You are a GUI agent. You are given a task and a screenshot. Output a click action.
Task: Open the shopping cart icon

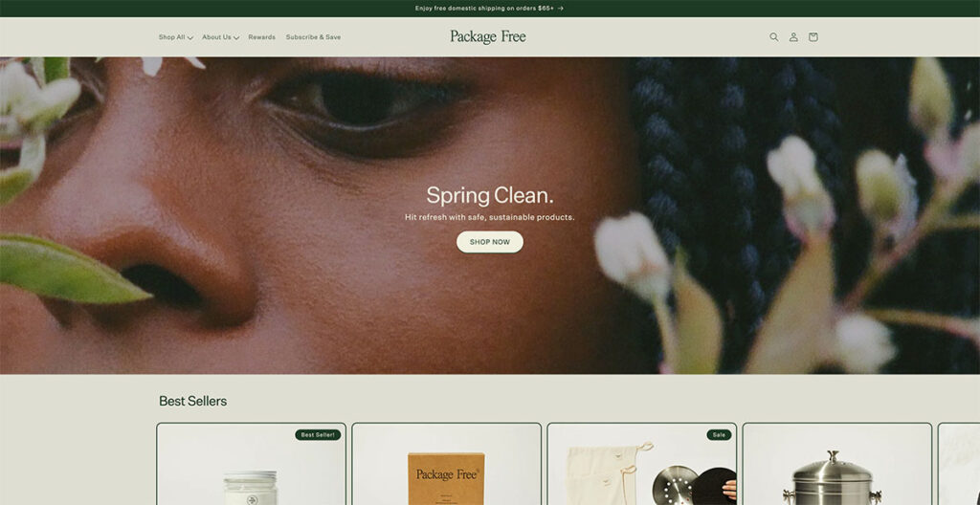click(x=813, y=37)
